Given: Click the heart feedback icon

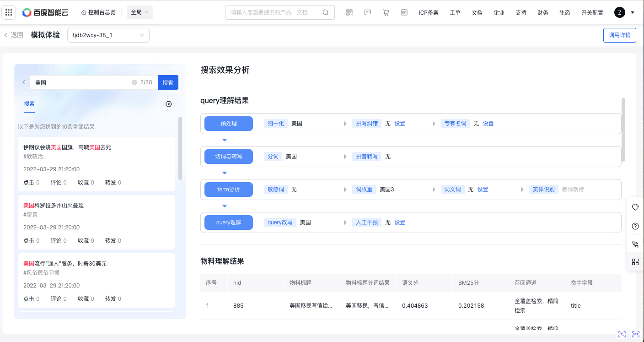Looking at the screenshot, I should pyautogui.click(x=635, y=207).
